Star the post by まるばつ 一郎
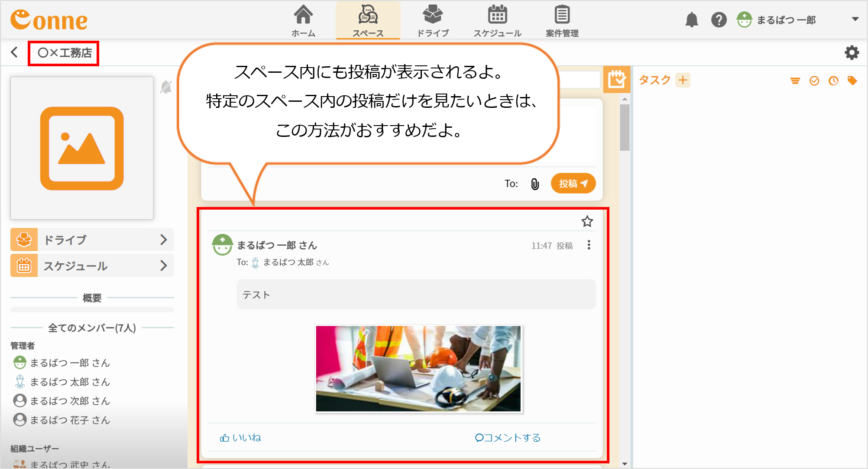This screenshot has width=868, height=469. point(587,221)
